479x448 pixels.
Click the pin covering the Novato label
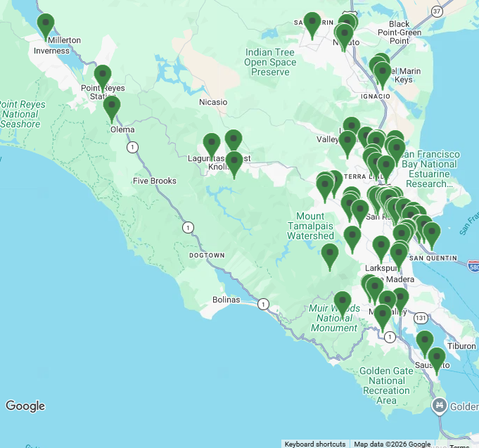coord(345,37)
